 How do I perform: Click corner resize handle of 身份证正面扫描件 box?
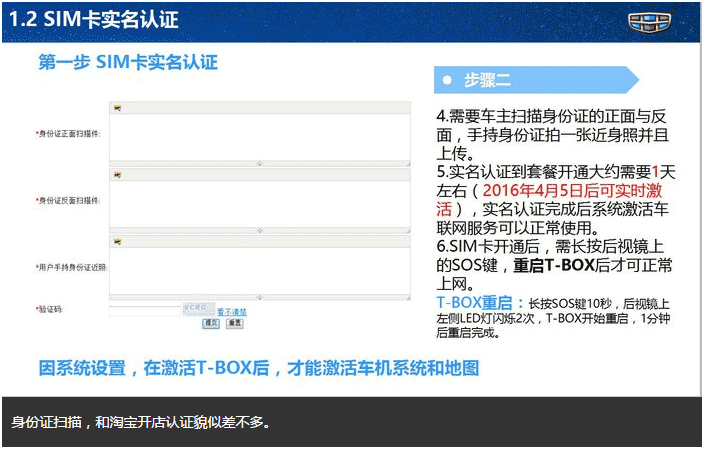407,162
